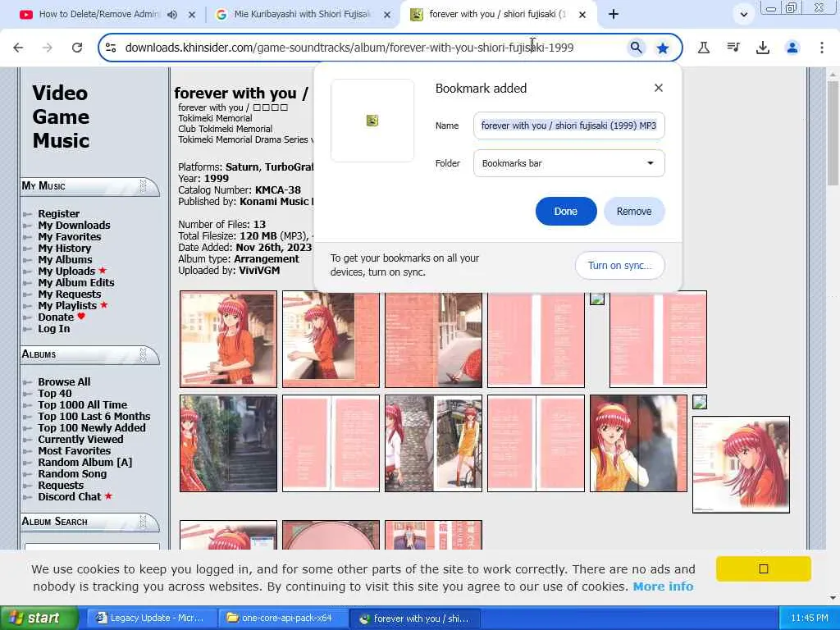Click the Done button
This screenshot has width=840, height=630.
[566, 211]
